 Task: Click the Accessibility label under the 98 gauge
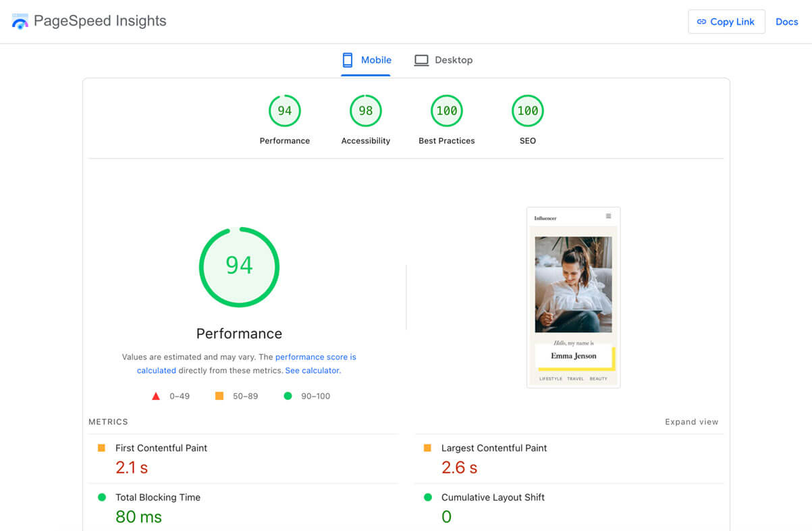pyautogui.click(x=366, y=141)
